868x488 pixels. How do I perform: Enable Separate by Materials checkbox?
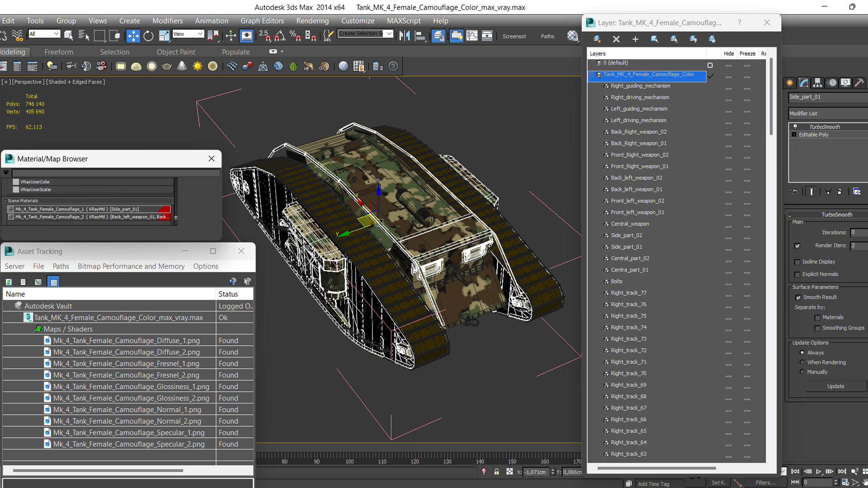(817, 318)
